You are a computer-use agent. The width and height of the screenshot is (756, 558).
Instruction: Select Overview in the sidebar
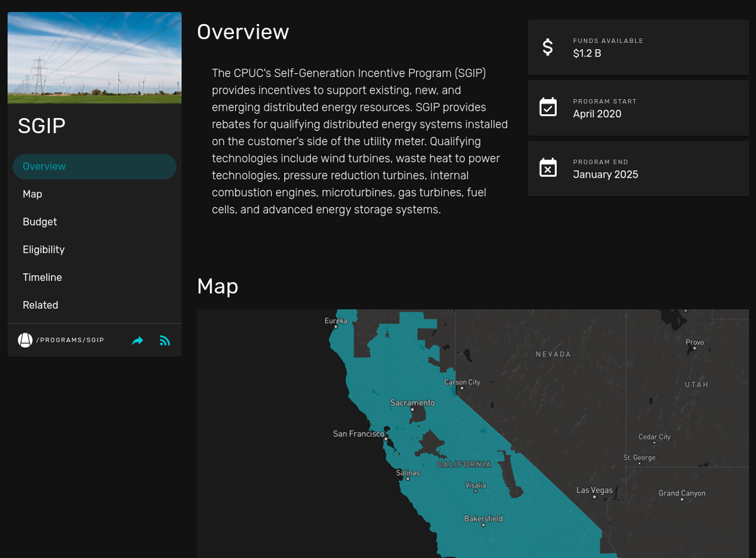(x=44, y=166)
